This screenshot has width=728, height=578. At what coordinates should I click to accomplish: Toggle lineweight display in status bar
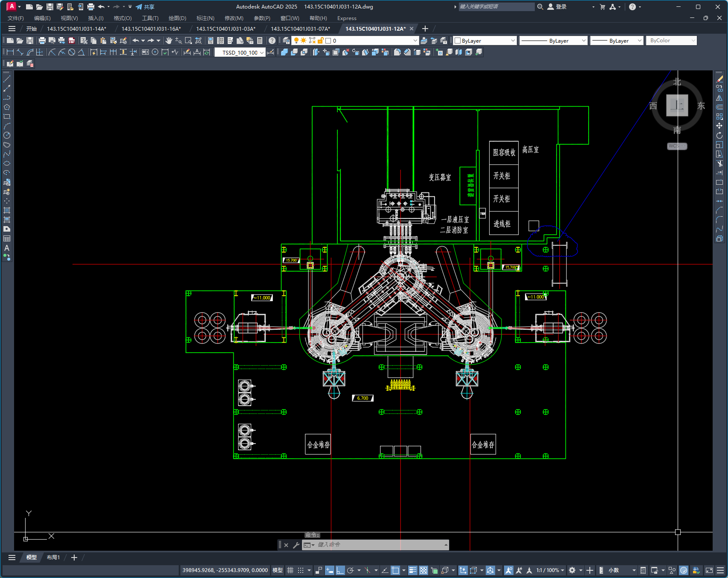coord(412,570)
